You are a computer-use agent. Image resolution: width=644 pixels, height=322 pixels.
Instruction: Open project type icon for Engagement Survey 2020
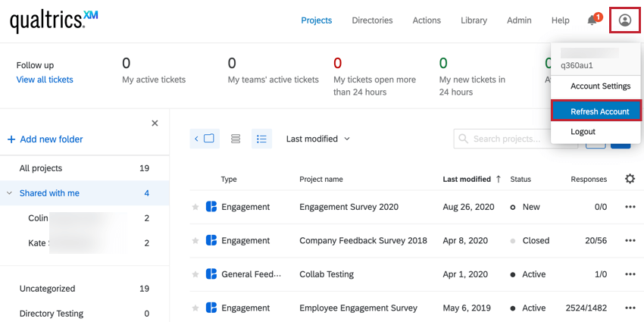click(211, 207)
